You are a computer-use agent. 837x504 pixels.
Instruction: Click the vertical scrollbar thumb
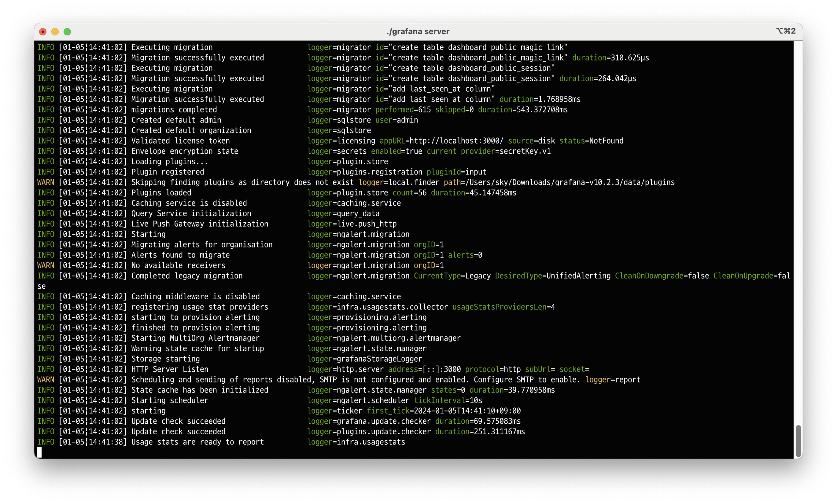coord(798,441)
